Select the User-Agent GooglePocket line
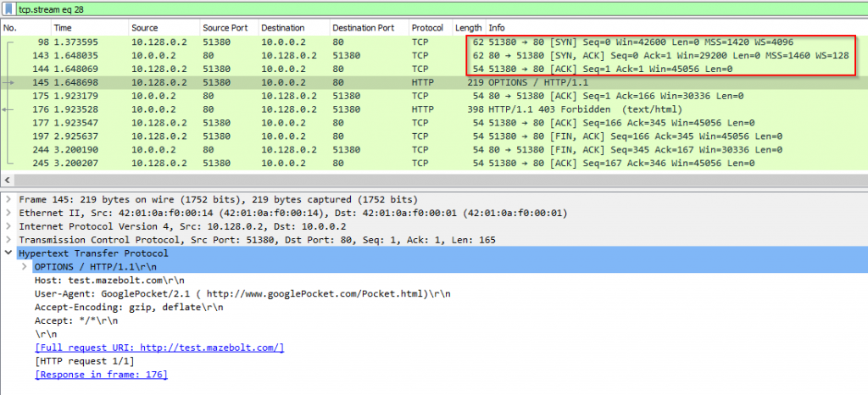This screenshot has width=868, height=395. pyautogui.click(x=242, y=294)
